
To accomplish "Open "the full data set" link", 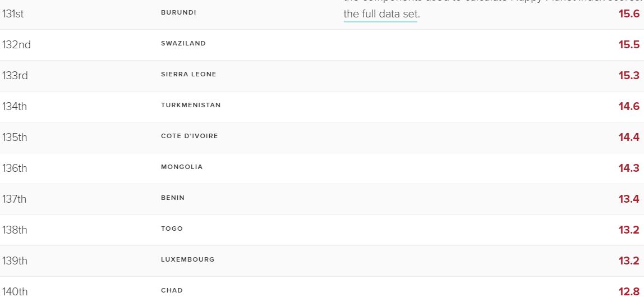I will point(380,14).
